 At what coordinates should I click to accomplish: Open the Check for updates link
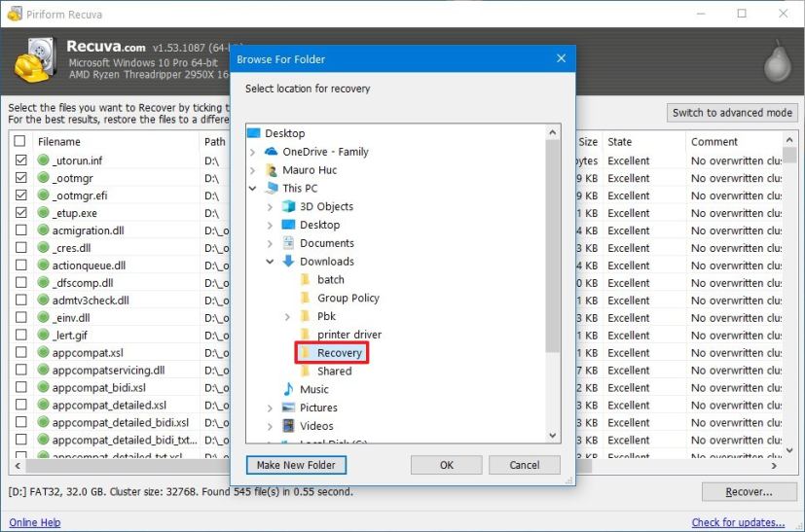738,522
